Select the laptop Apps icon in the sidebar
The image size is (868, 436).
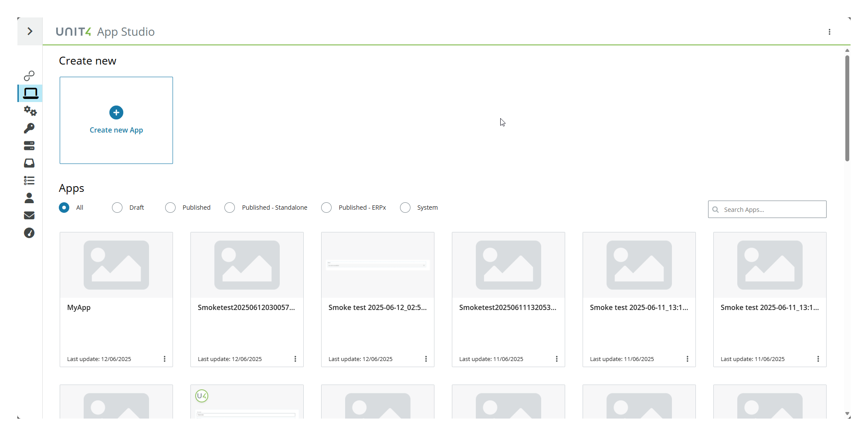pyautogui.click(x=29, y=93)
